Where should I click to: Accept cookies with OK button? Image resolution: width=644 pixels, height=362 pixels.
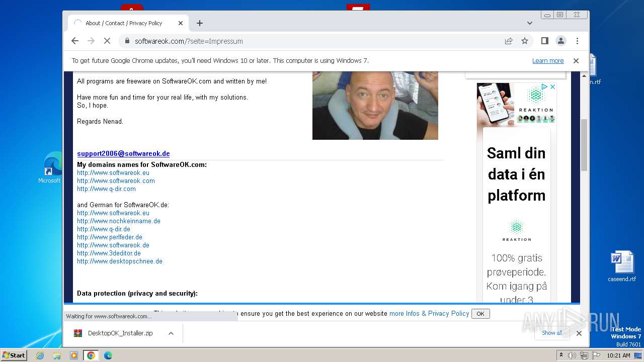click(480, 314)
